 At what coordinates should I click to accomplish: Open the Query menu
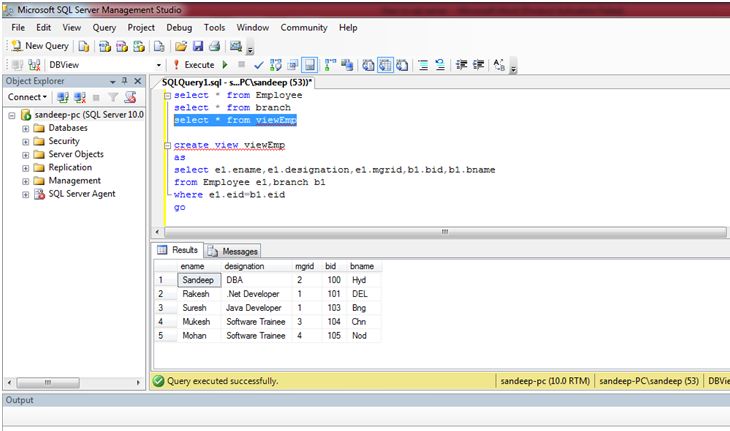pyautogui.click(x=104, y=27)
